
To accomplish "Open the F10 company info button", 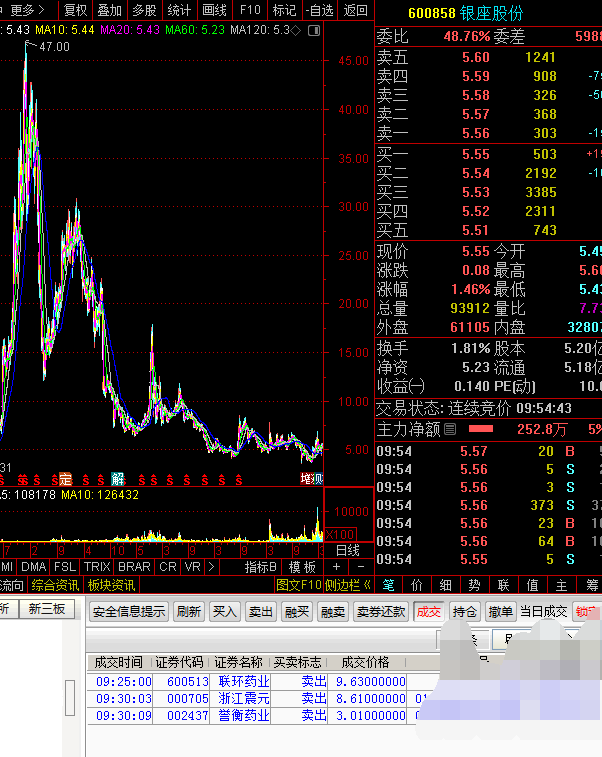I will click(250, 10).
